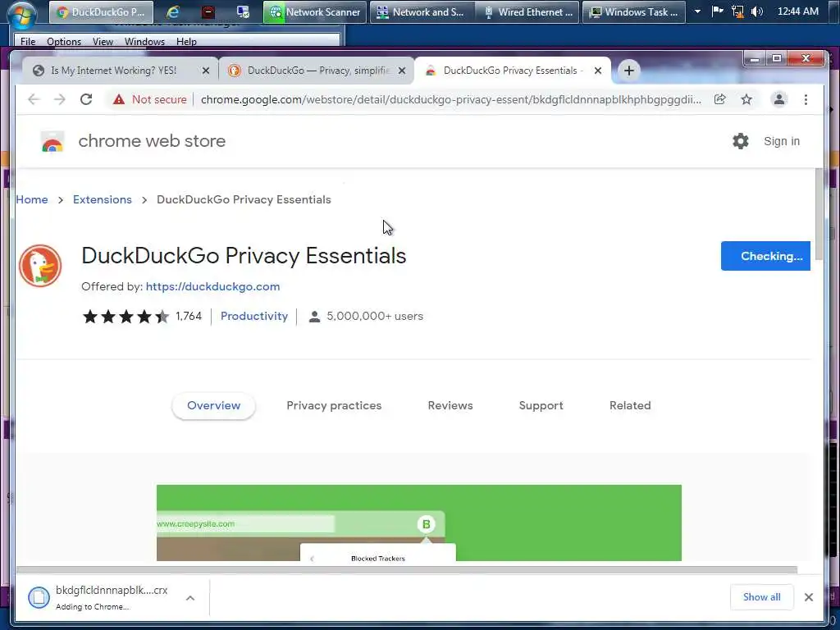Reload the current page
840x630 pixels.
click(x=86, y=99)
